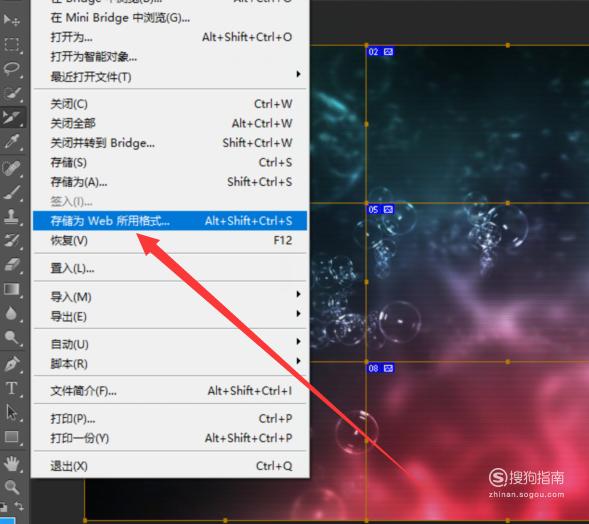Image resolution: width=589 pixels, height=524 pixels.
Task: Click the slice 08 badge on canvas
Action: click(380, 368)
